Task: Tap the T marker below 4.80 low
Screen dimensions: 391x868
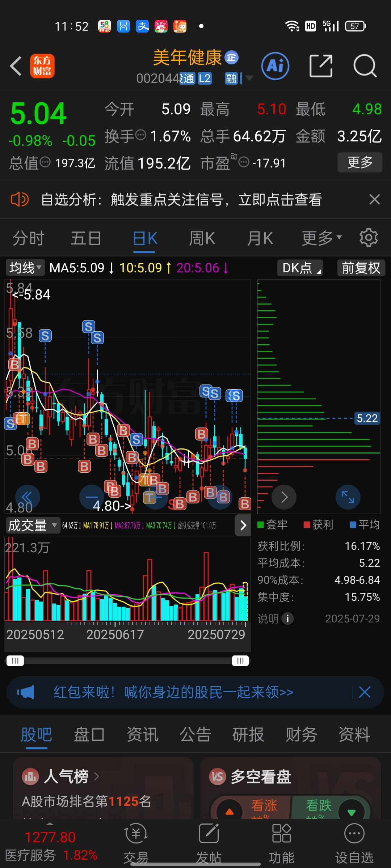Action: [149, 498]
